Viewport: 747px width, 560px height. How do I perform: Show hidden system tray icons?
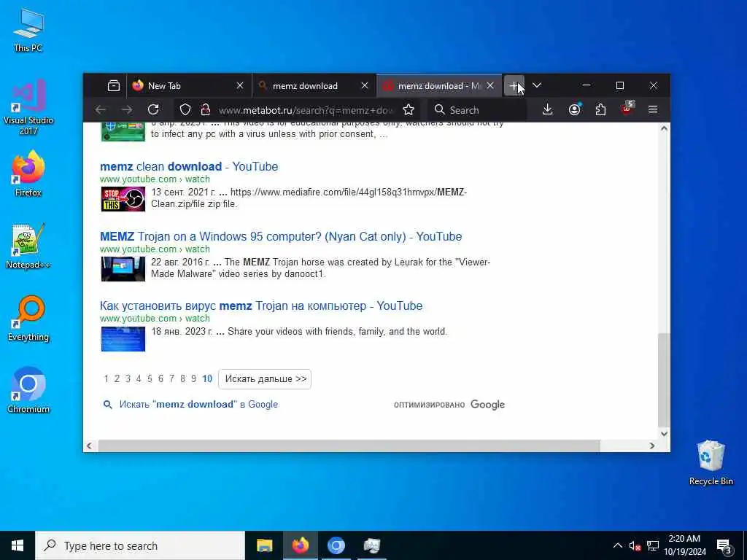pos(617,545)
